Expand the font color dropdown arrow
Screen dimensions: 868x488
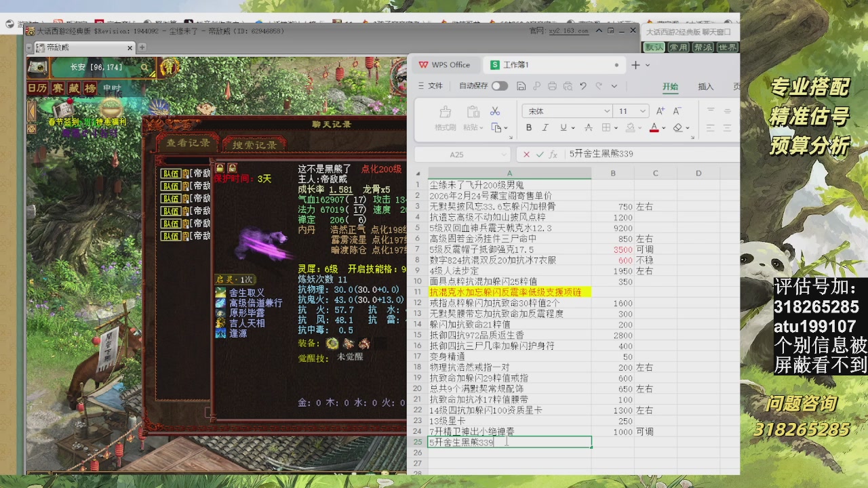coord(663,128)
